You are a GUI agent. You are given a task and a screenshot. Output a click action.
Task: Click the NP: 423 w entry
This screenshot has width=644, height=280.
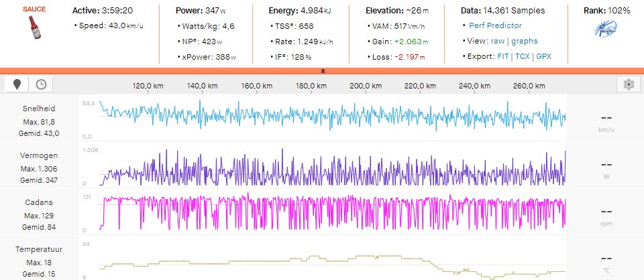coord(202,42)
